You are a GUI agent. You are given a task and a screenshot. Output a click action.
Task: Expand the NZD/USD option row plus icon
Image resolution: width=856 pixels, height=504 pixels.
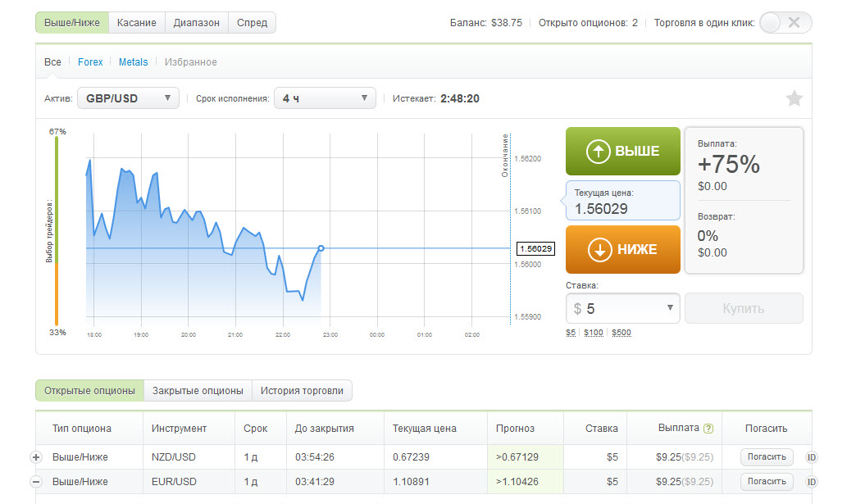point(36,457)
